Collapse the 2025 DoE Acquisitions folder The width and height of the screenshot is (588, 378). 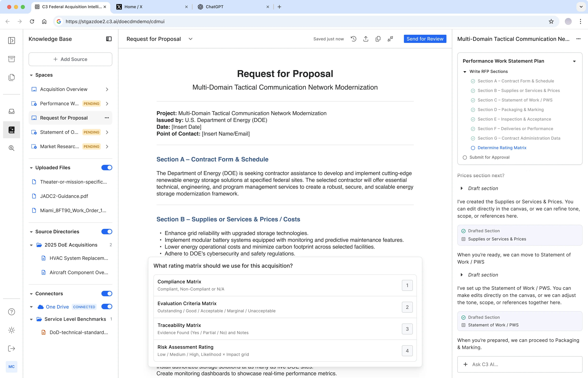[x=31, y=245]
